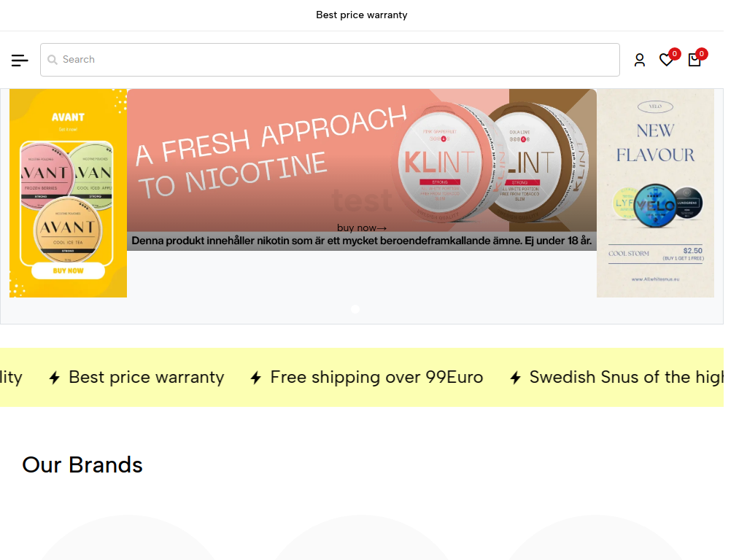Click the nicotine warning bar on the banner
This screenshot has width=747, height=560.
361,239
